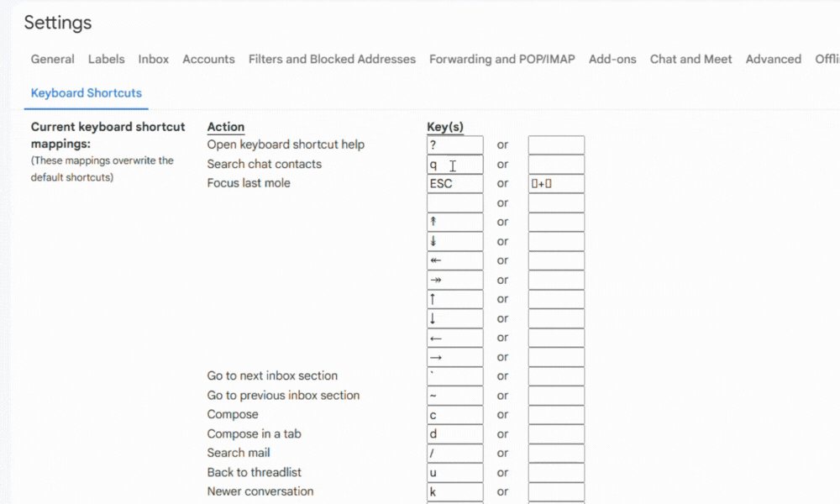840x504 pixels.
Task: Click the 'Settings' page heading
Action: 58,23
